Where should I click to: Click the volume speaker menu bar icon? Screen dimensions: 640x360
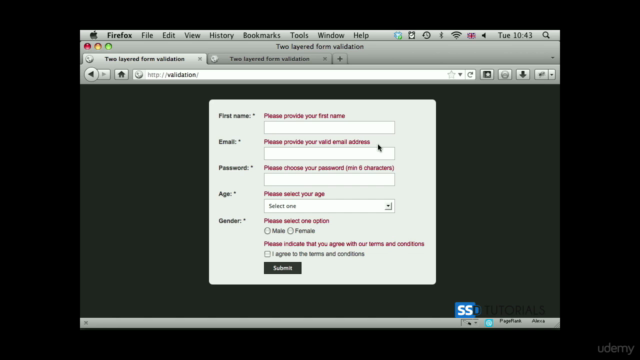484,36
